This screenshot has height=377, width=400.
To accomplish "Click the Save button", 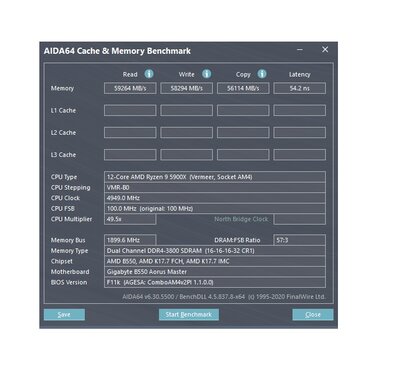I will tap(64, 314).
